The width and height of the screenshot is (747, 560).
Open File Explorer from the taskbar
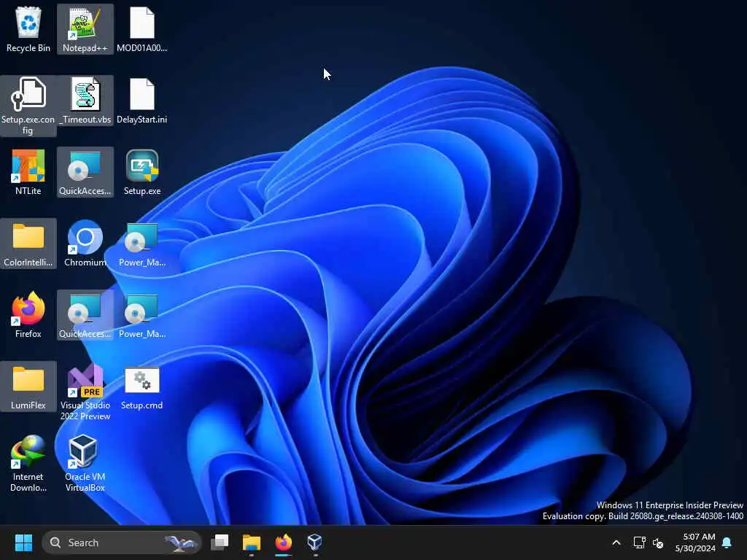pos(252,542)
